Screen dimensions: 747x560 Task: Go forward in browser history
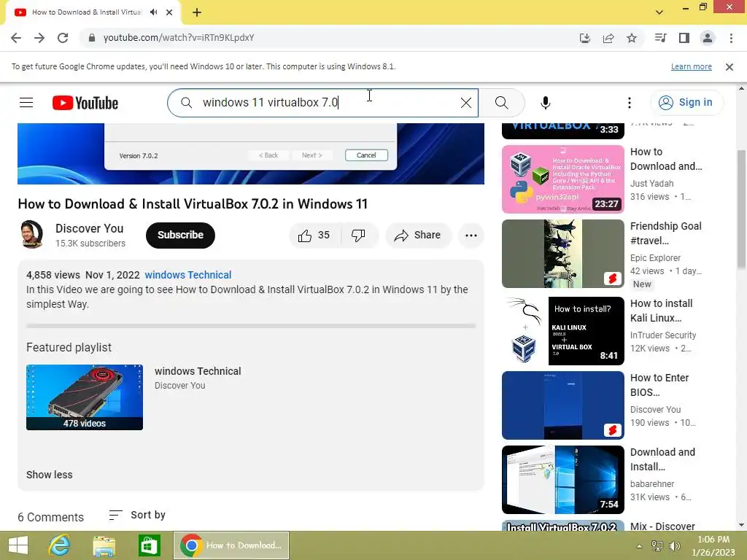tap(39, 38)
